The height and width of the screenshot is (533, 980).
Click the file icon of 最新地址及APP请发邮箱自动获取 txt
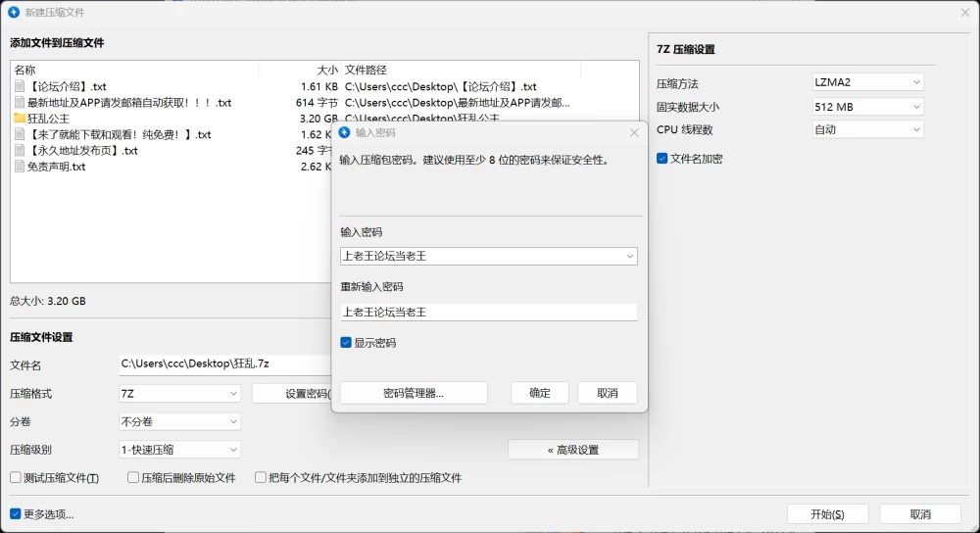[20, 103]
